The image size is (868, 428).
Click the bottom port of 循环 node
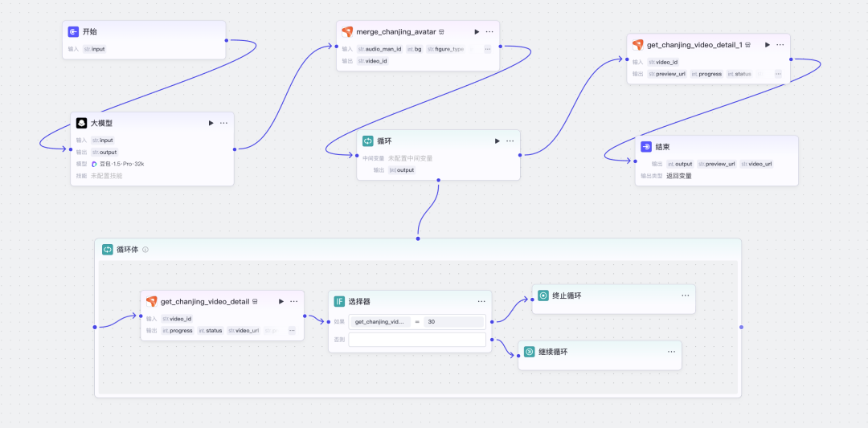pos(439,180)
